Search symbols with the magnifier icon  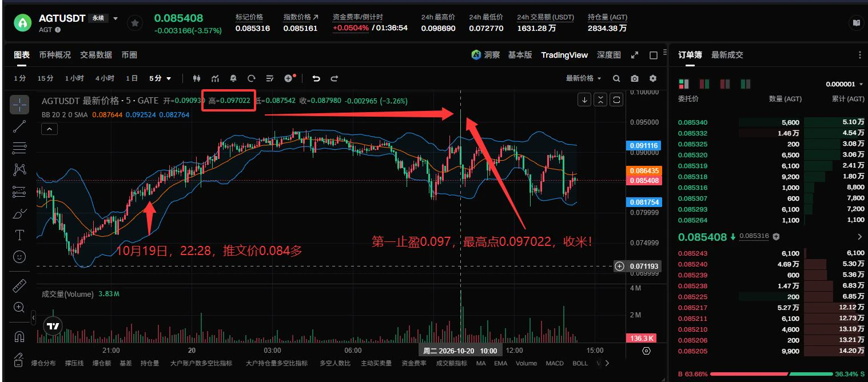(x=616, y=78)
